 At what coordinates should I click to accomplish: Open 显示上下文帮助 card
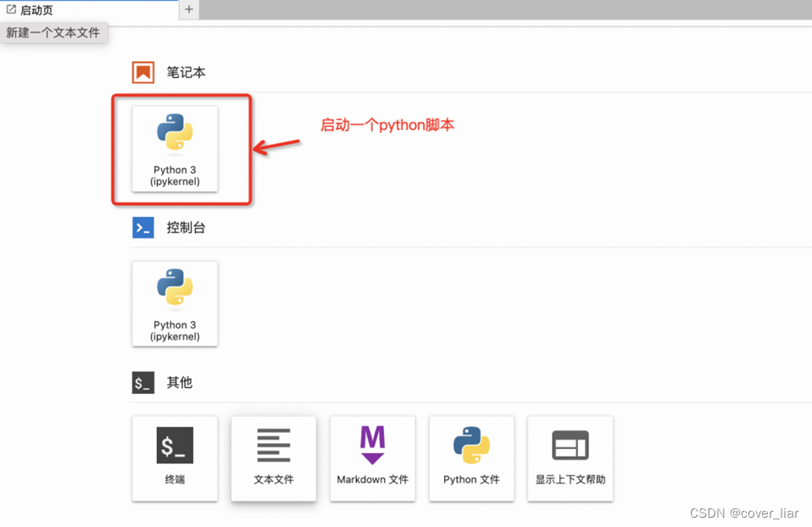[570, 458]
